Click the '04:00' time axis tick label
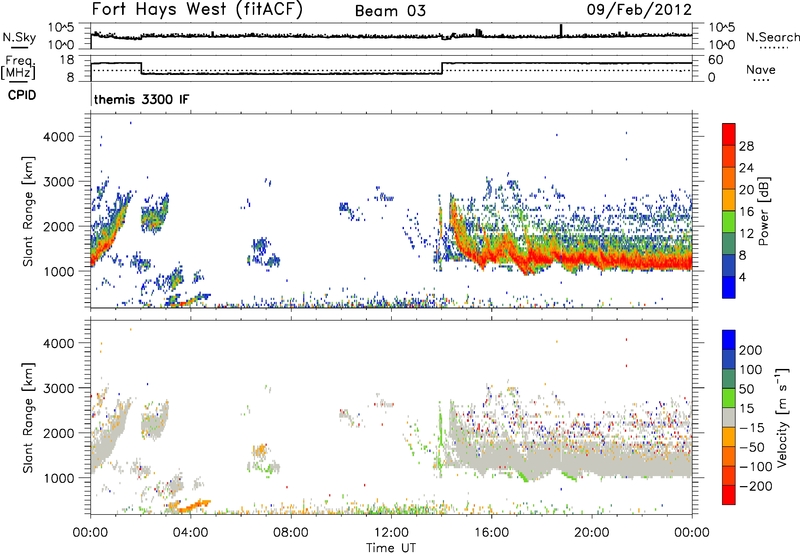Viewport: 800px width, 554px height. [191, 533]
